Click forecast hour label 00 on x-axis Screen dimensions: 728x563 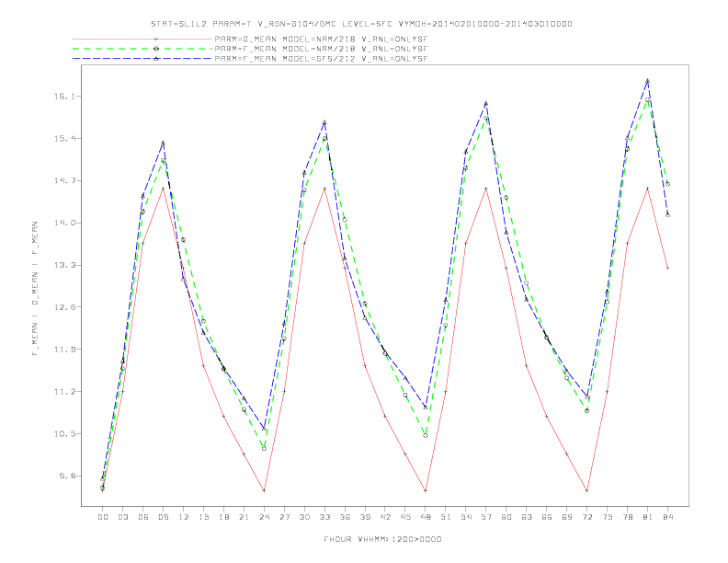coord(103,517)
